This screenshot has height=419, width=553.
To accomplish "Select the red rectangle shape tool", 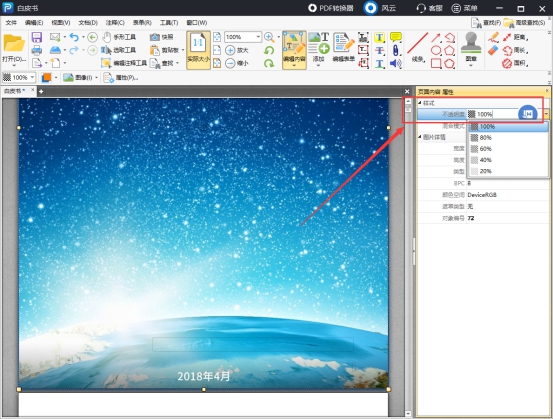I will coord(436,63).
